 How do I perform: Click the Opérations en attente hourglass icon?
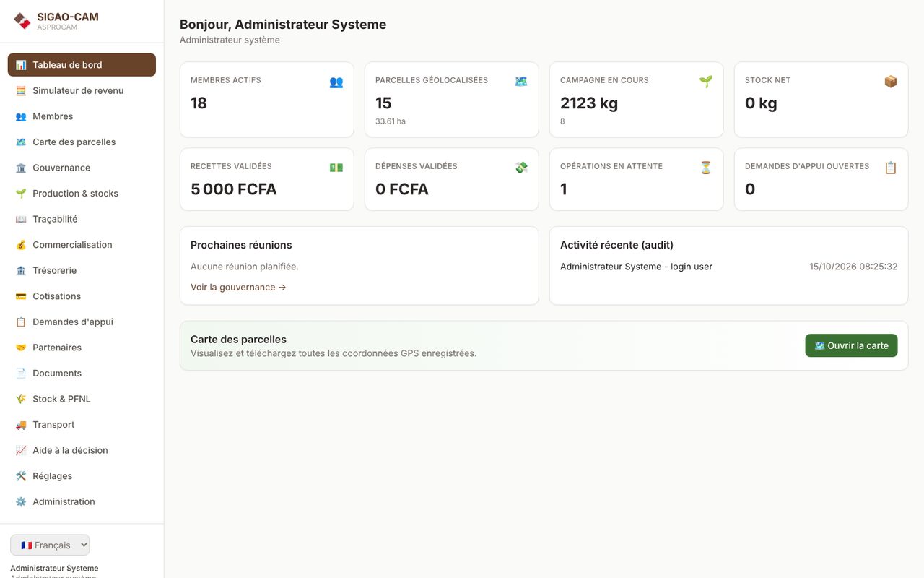[706, 168]
